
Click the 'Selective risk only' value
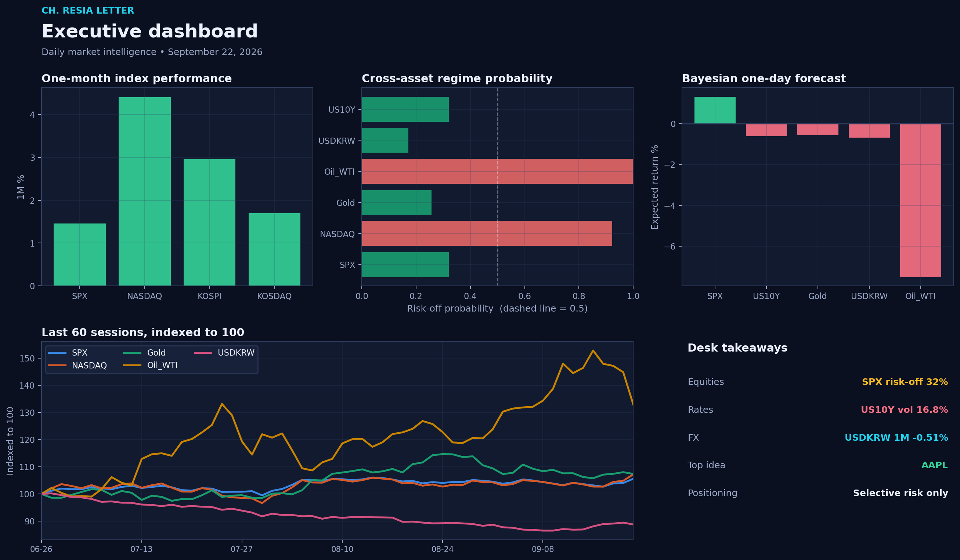(901, 493)
